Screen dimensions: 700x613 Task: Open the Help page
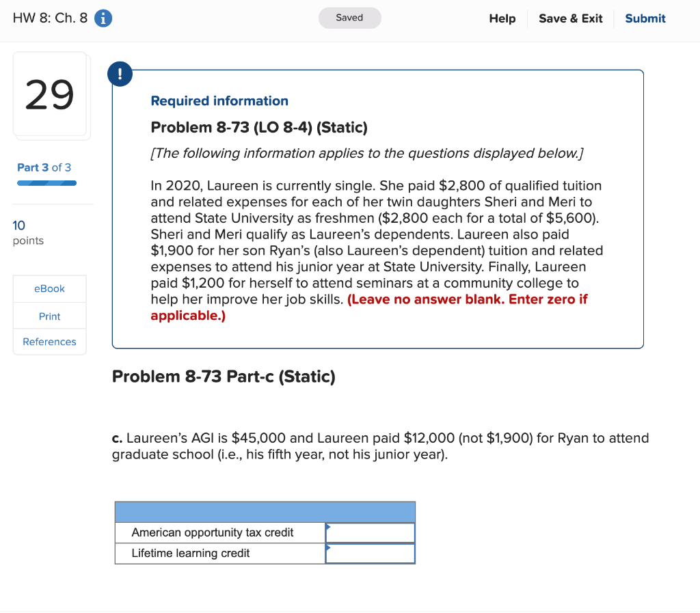coord(502,18)
